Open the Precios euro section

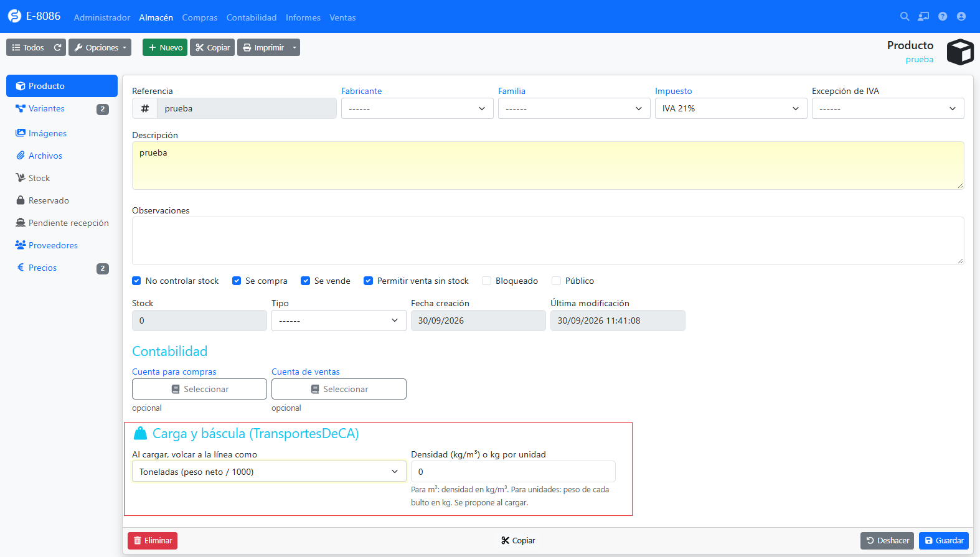62,268
